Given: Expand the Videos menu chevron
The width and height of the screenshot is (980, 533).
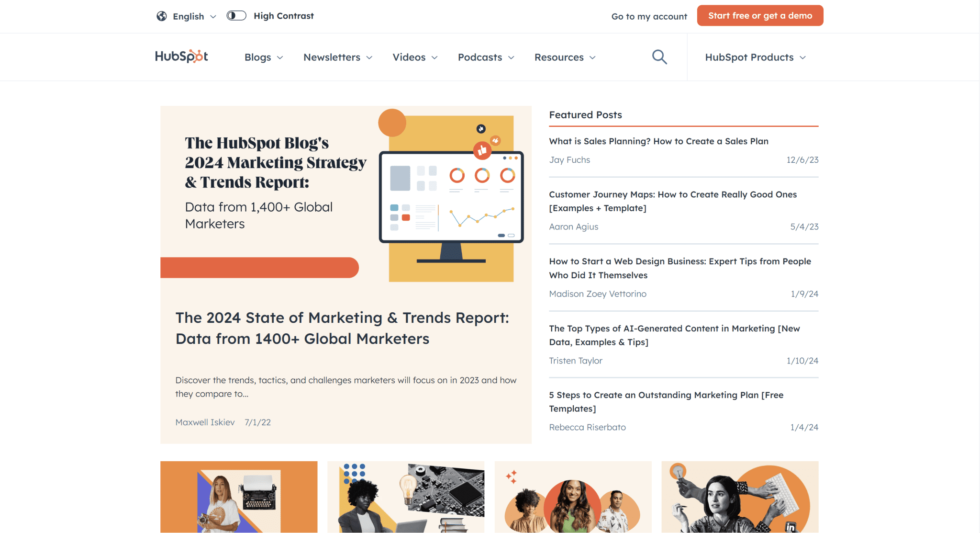Looking at the screenshot, I should tap(434, 57).
